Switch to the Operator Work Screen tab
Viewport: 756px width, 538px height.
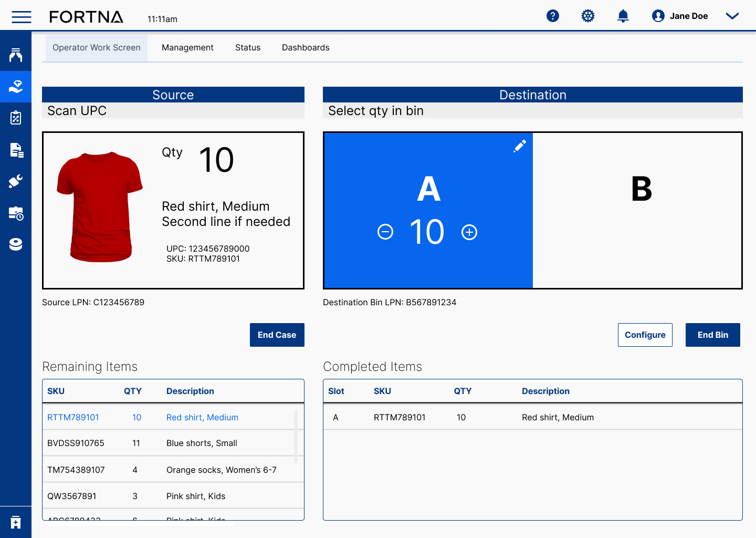(97, 48)
